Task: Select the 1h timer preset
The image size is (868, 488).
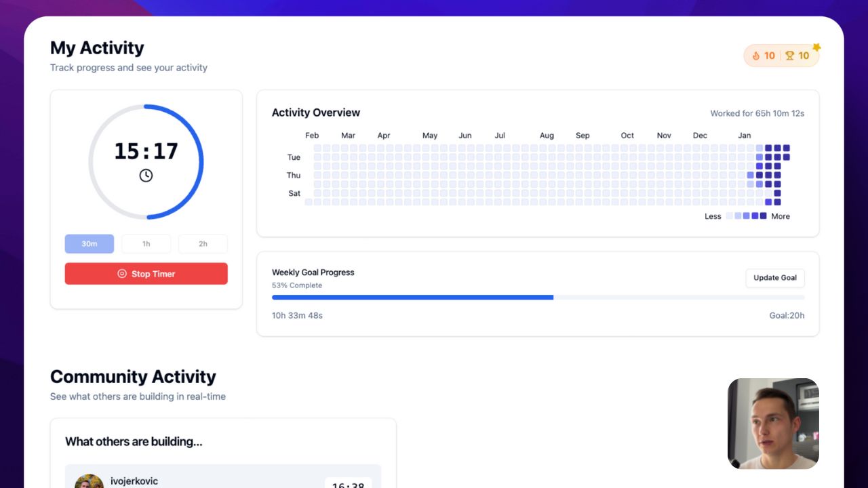Action: (146, 243)
